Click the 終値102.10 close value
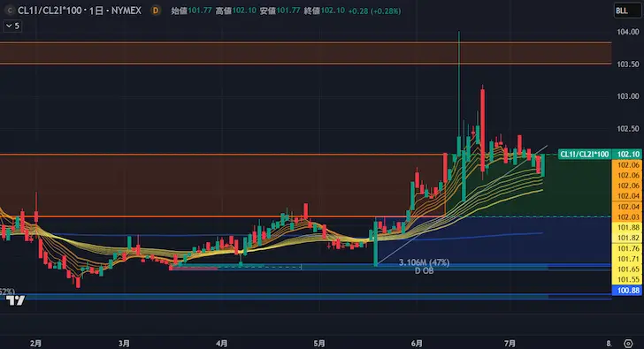Screen dimensions: 644x349 tap(324, 11)
